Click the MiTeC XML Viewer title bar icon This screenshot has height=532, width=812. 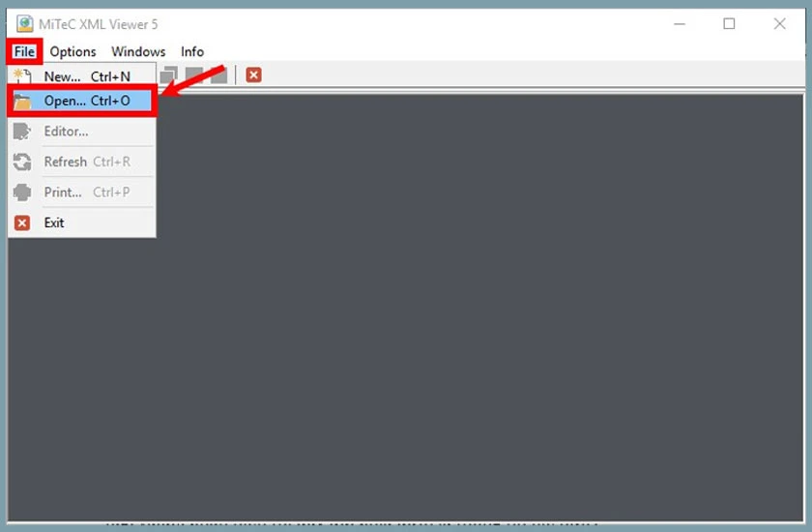25,24
